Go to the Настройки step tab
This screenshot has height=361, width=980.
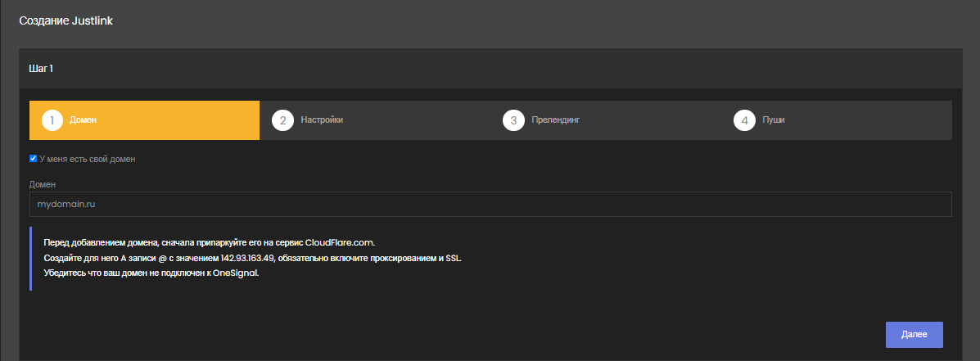tap(375, 120)
